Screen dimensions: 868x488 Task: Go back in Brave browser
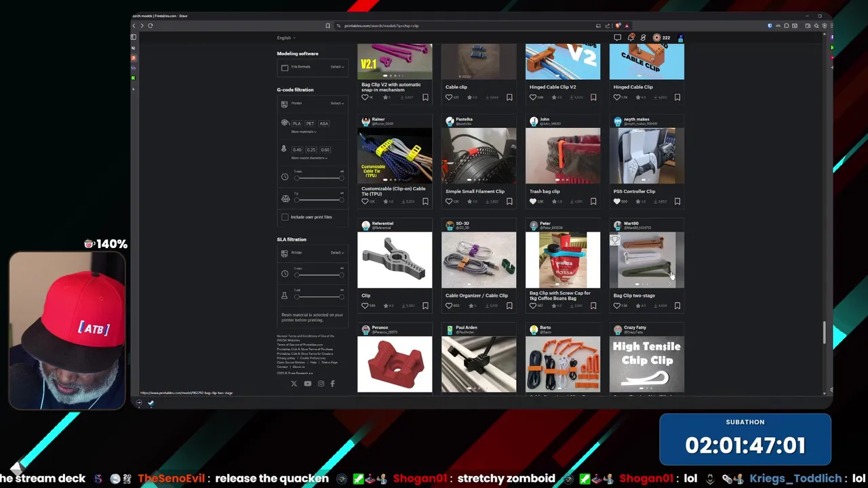tap(134, 26)
